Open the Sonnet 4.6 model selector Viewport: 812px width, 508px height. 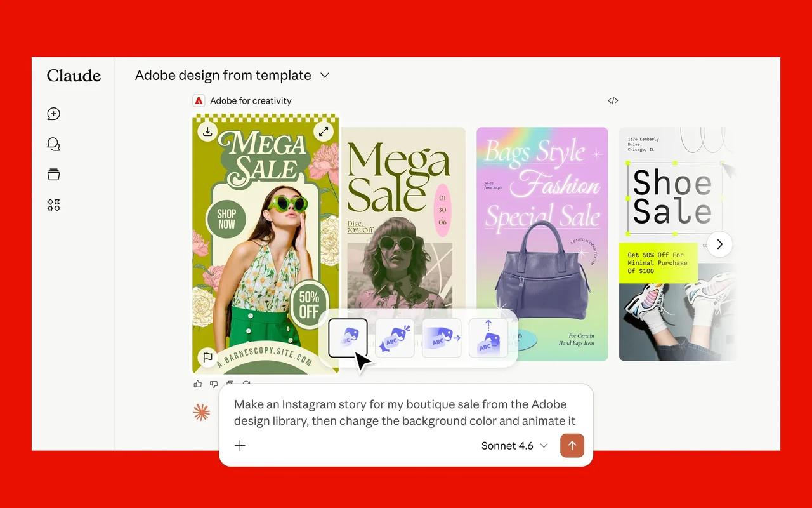pyautogui.click(x=514, y=446)
